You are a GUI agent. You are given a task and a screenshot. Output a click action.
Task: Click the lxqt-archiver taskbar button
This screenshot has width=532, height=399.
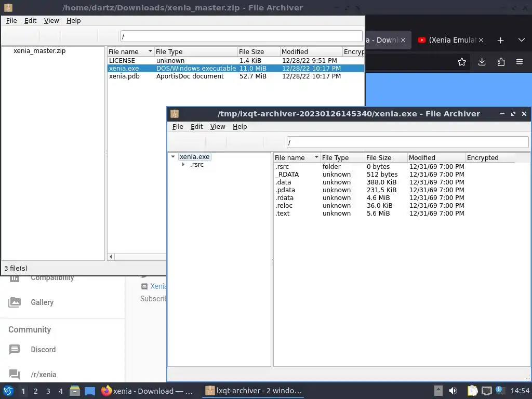253,391
